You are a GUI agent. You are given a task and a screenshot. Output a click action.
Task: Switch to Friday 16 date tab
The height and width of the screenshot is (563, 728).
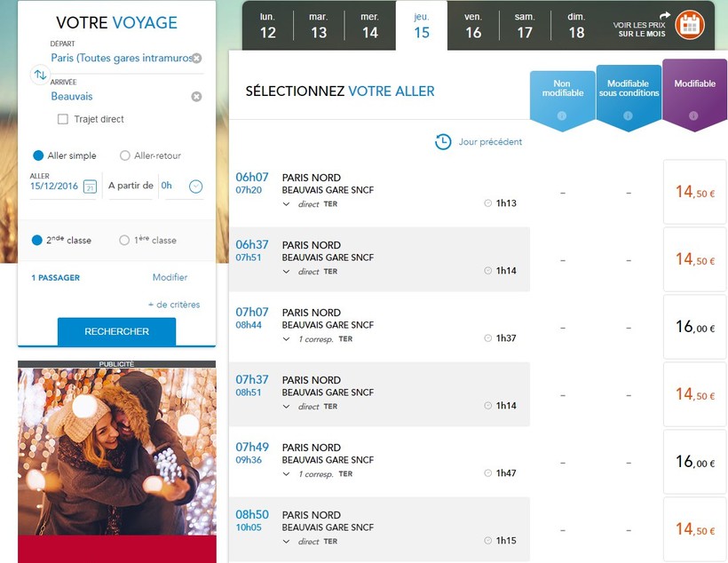coord(473,26)
